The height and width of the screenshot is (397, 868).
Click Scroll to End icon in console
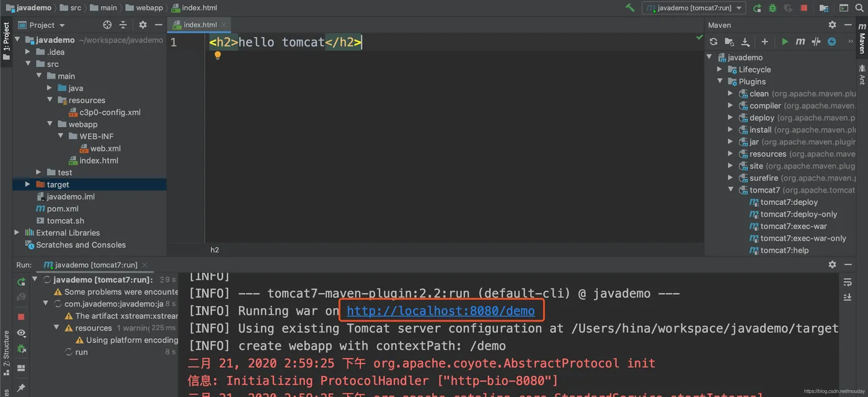[x=848, y=298]
